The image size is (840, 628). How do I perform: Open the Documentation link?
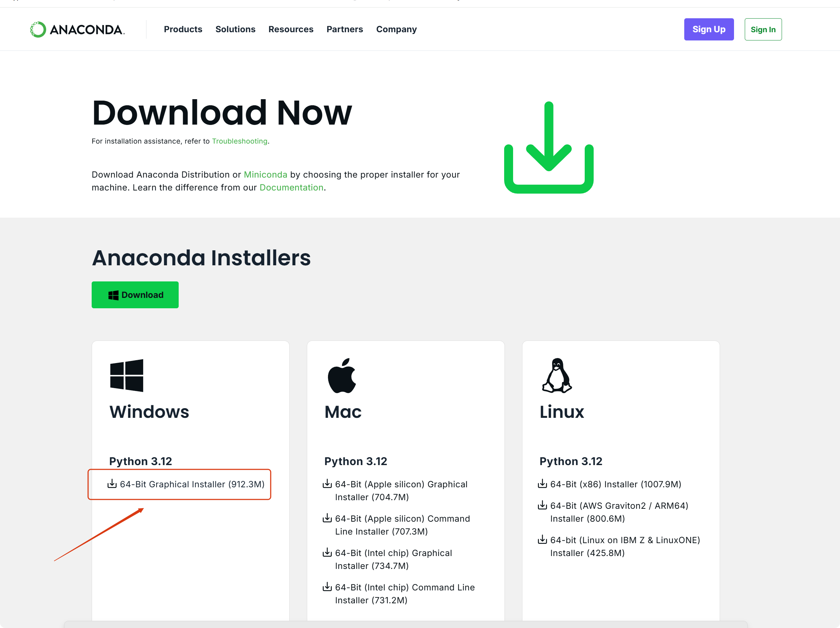pyautogui.click(x=291, y=188)
